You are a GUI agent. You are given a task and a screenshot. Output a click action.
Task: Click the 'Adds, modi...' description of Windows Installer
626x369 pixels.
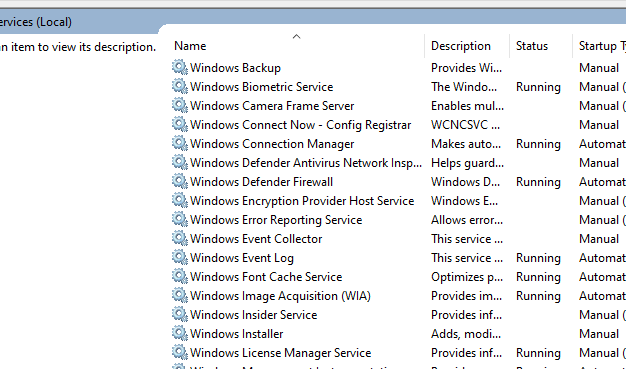pos(466,334)
